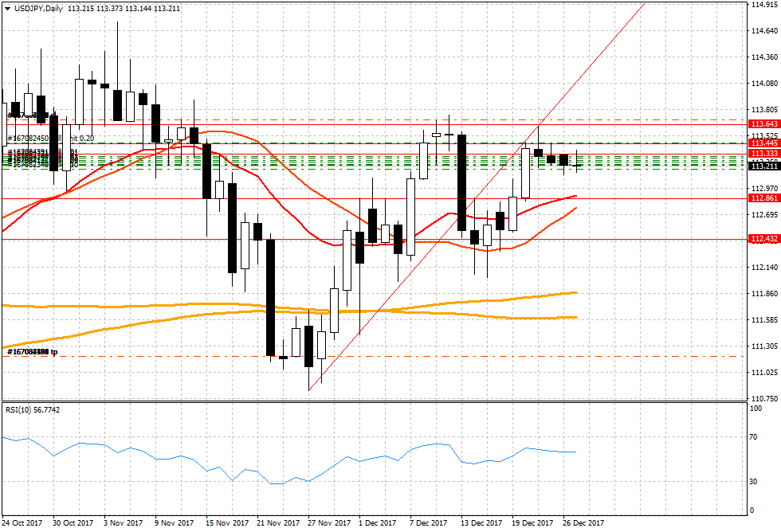Click the 27 Nov 2017 date label
781x532 pixels.
tap(328, 523)
